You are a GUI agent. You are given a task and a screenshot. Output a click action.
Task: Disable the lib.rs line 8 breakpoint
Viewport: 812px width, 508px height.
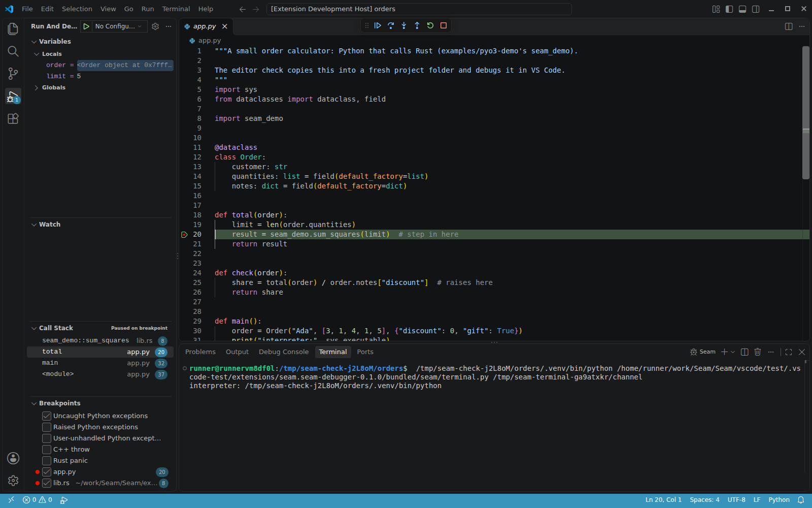tap(47, 483)
